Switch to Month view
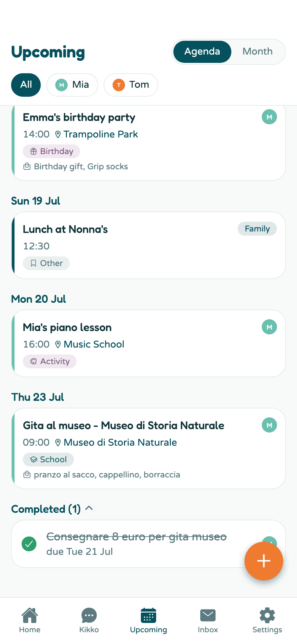This screenshot has height=644, width=297. (258, 51)
